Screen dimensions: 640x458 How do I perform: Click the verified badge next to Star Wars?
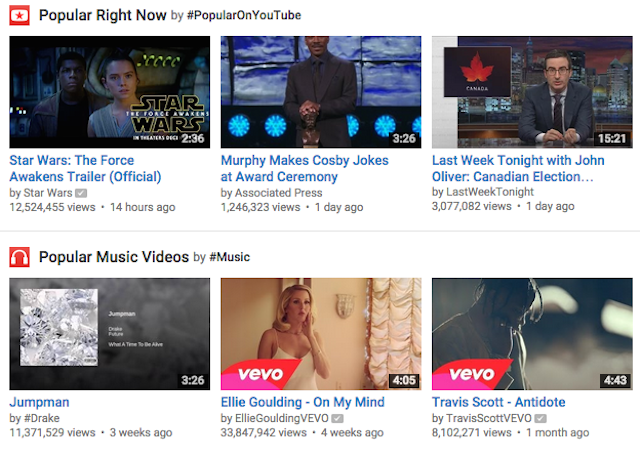click(x=81, y=193)
